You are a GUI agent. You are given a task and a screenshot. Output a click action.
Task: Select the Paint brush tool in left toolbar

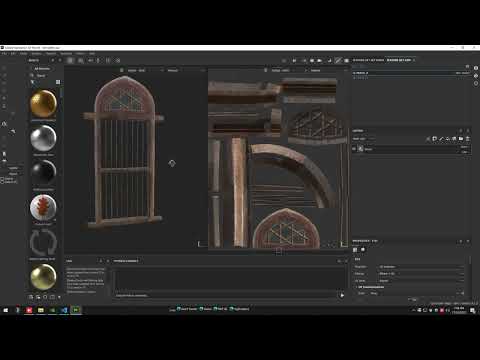[4, 68]
